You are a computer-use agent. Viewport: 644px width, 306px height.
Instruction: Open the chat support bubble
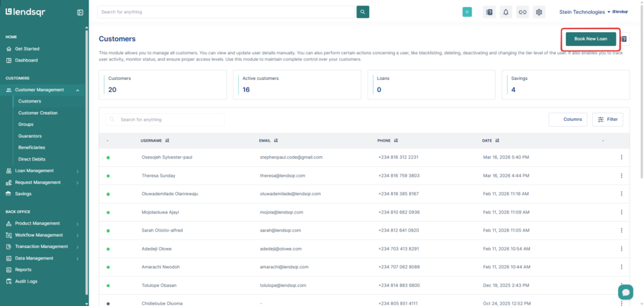coord(625,292)
